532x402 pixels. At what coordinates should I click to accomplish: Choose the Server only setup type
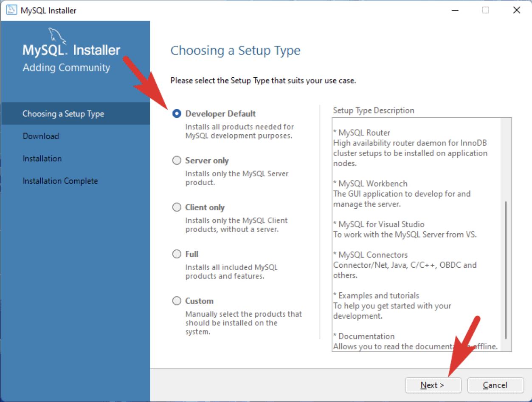pyautogui.click(x=177, y=161)
